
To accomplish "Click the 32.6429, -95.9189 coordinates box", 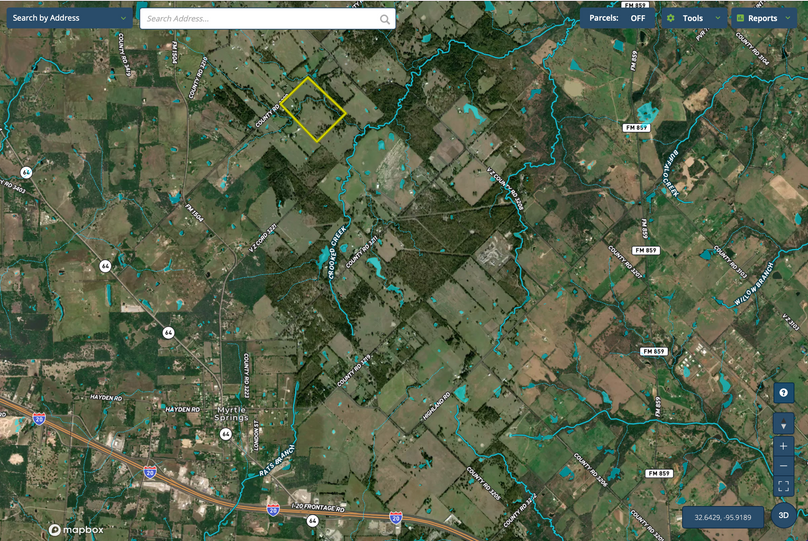I will [722, 517].
